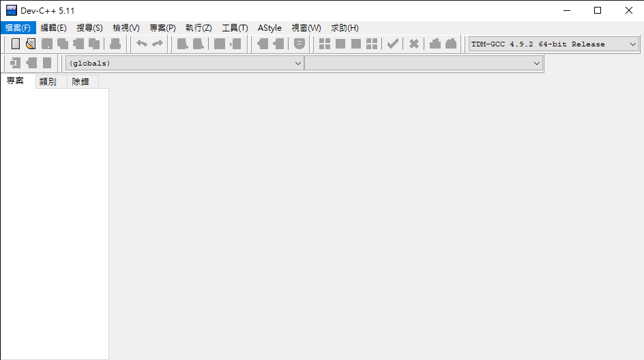Click the Rebuild All icon
The image size is (644, 360).
point(372,44)
